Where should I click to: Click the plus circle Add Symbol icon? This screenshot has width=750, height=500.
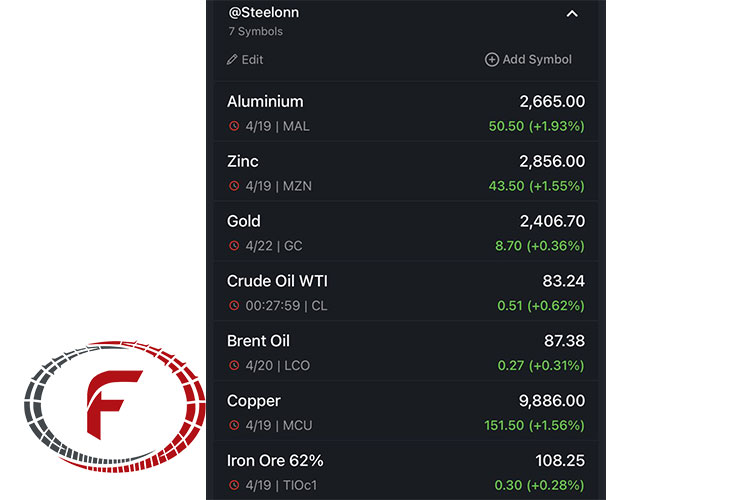pyautogui.click(x=492, y=59)
